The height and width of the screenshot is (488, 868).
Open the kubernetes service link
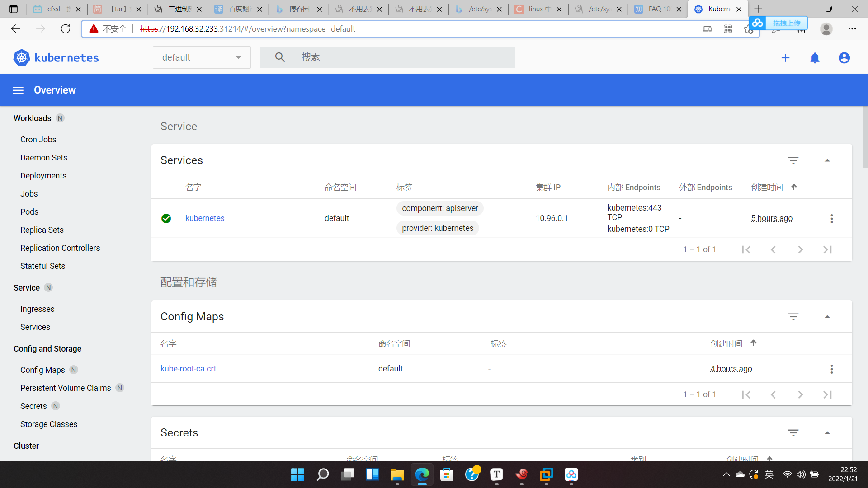(205, 218)
